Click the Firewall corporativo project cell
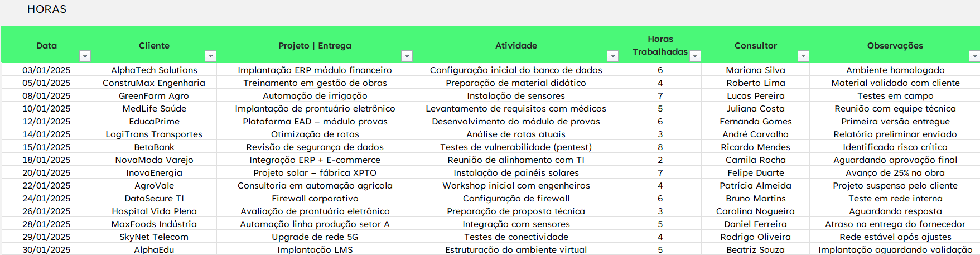 coord(315,199)
